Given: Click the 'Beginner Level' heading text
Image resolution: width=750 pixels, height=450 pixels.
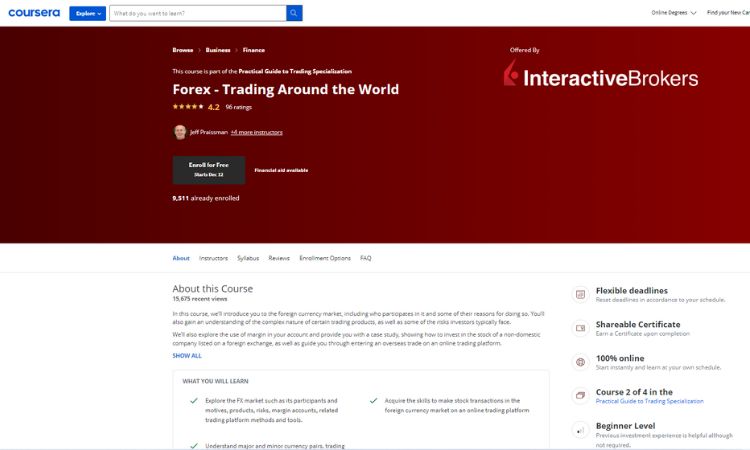Looking at the screenshot, I should pos(625,426).
